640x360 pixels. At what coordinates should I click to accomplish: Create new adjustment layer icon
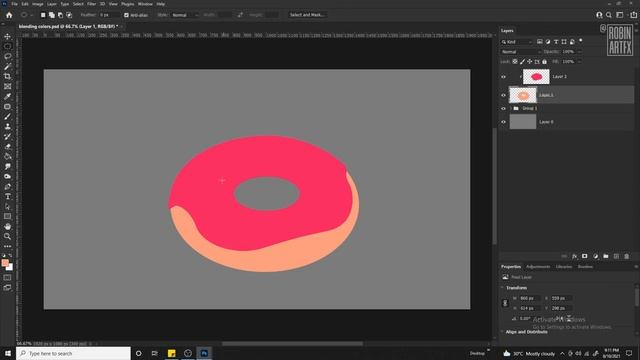pos(595,256)
